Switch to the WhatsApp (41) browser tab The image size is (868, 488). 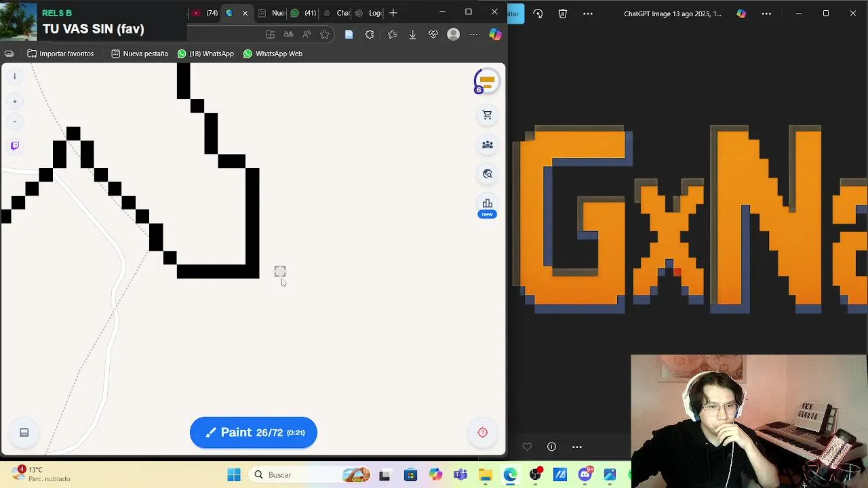(x=303, y=13)
